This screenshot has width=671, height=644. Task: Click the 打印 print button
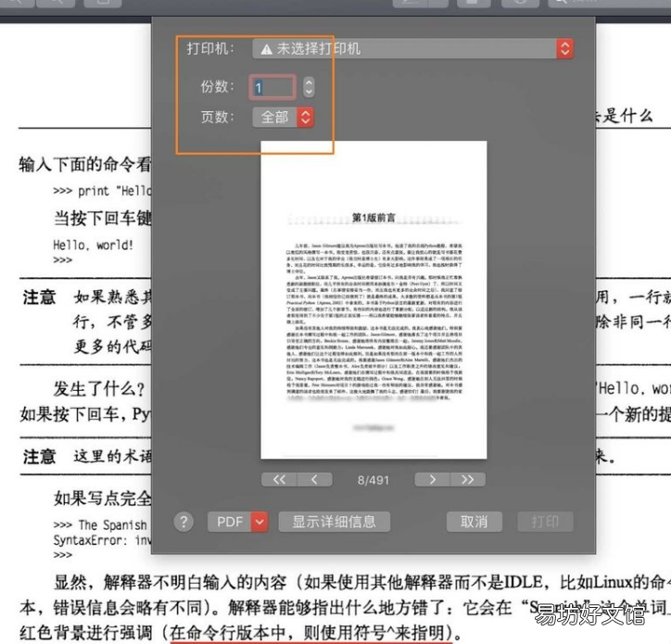tap(545, 522)
